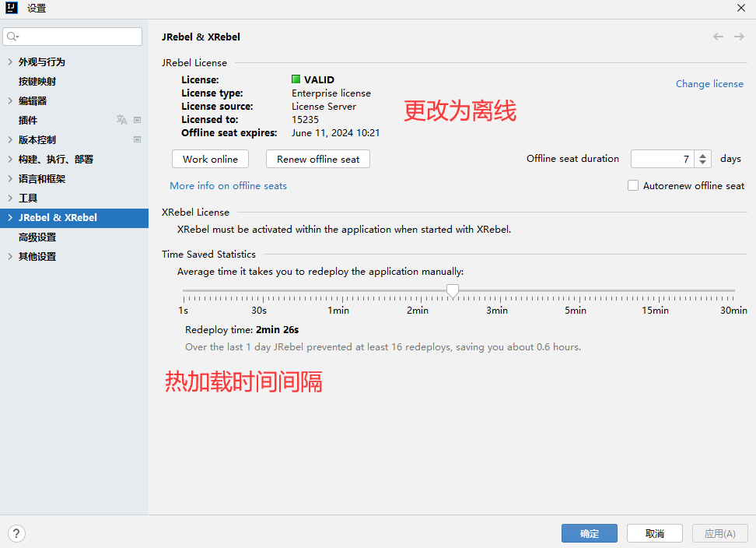Focus the settings search input field
756x548 pixels.
point(72,37)
